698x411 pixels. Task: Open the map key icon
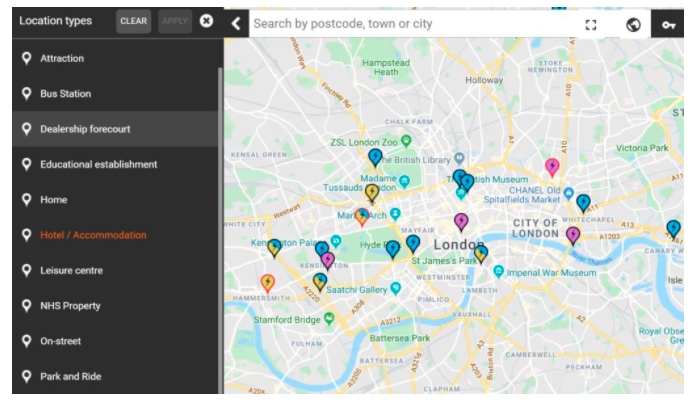[668, 24]
